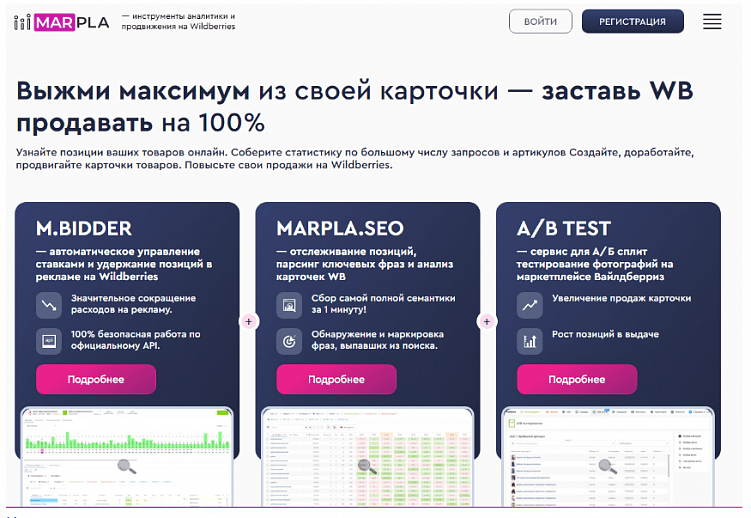Click the ВОЙТИ login button
This screenshot has width=751, height=518.
pyautogui.click(x=540, y=22)
